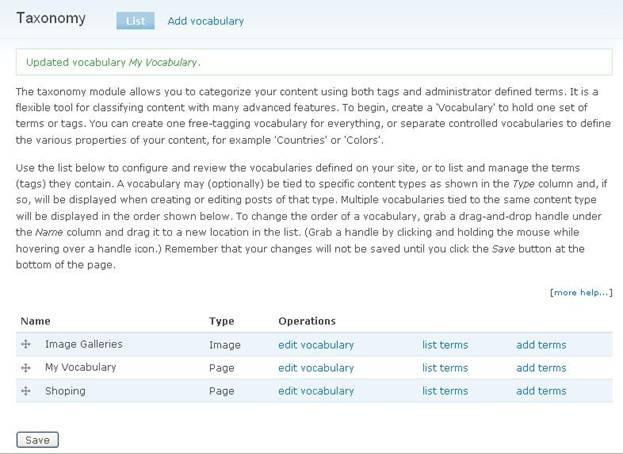
Task: Click the Image Galleries vocabulary name
Action: [x=84, y=344]
